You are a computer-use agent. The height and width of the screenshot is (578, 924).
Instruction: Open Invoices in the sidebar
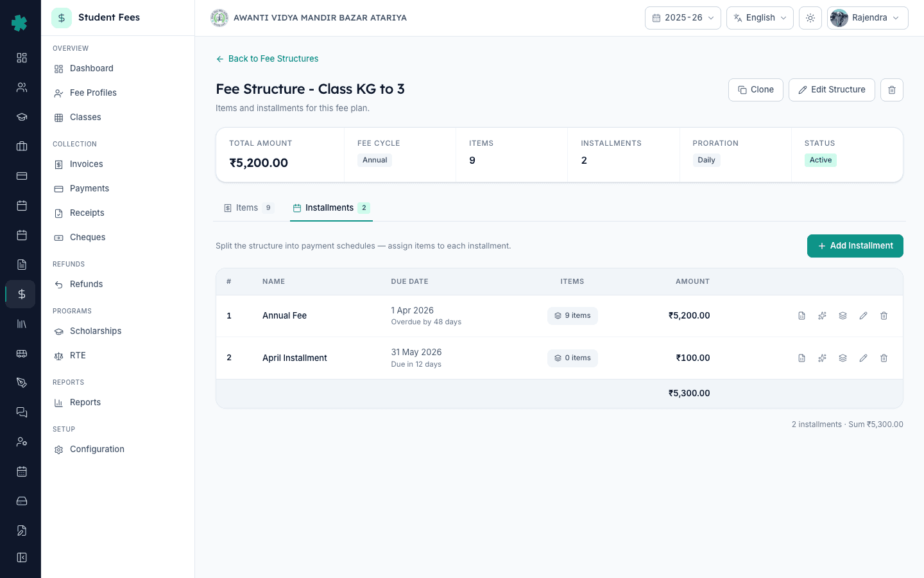pos(117,164)
